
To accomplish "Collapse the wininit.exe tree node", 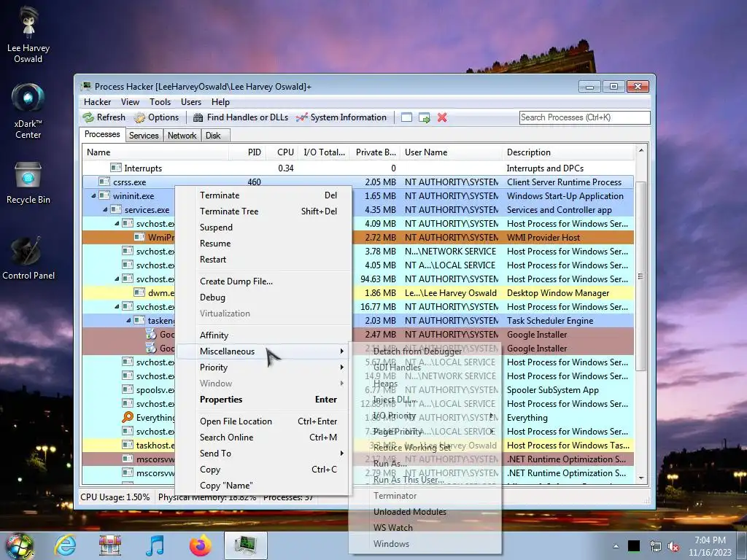I will 93,195.
